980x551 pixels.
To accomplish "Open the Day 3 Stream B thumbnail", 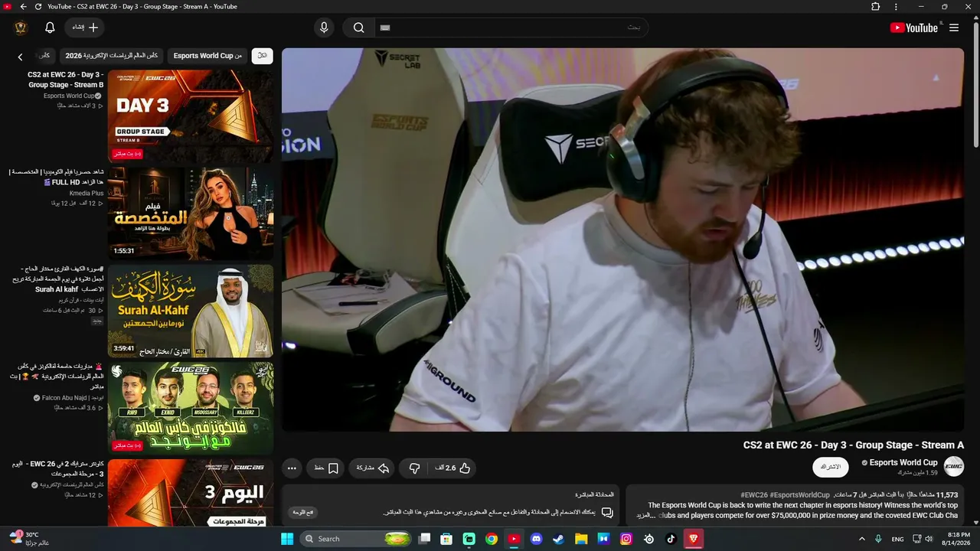I will click(191, 116).
